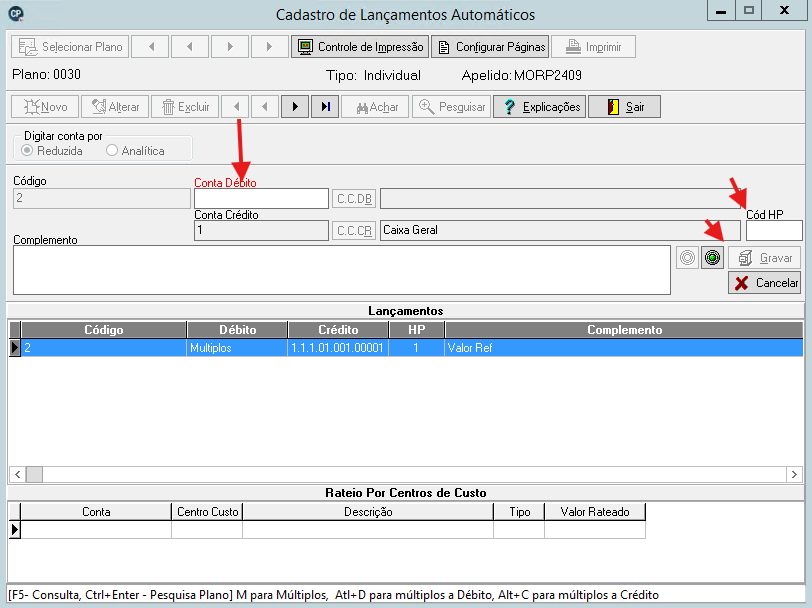
Task: Exit using the Sair button
Action: (x=625, y=107)
